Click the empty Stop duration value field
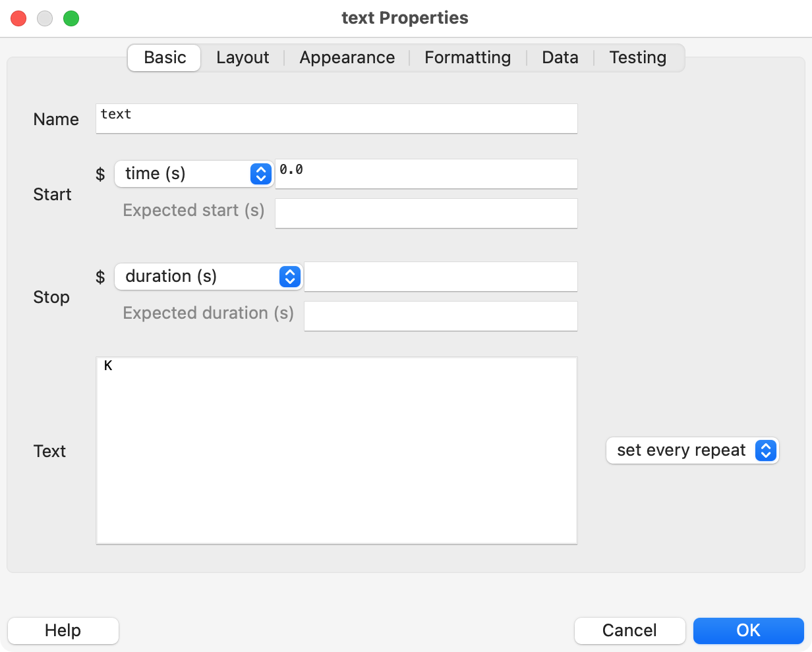This screenshot has width=812, height=652. click(440, 276)
